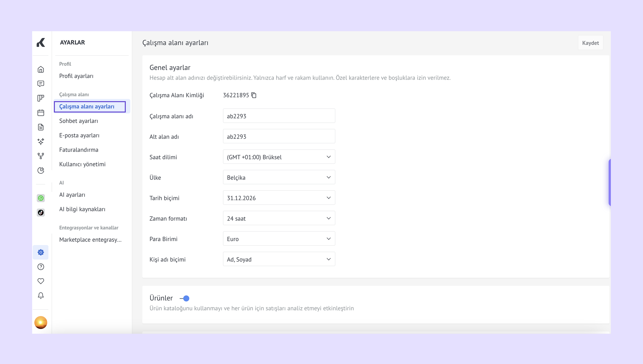Open the chat messages icon
This screenshot has width=643, height=364.
pyautogui.click(x=41, y=84)
